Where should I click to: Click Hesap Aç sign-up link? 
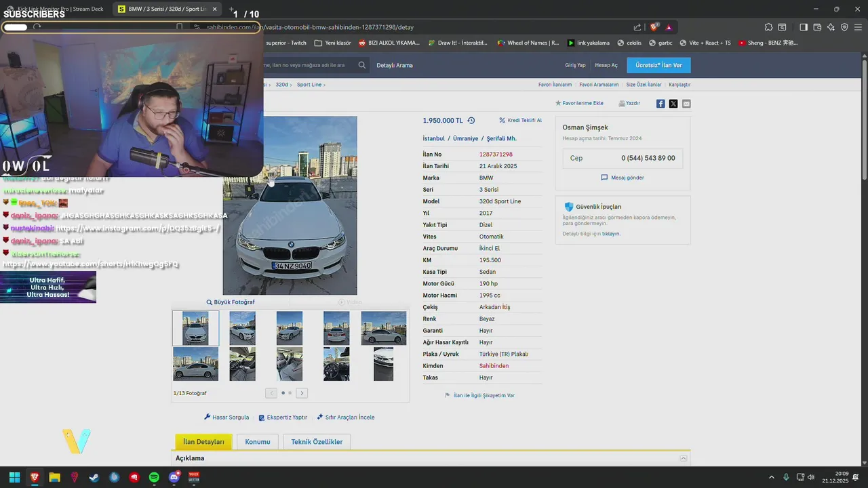tap(606, 65)
